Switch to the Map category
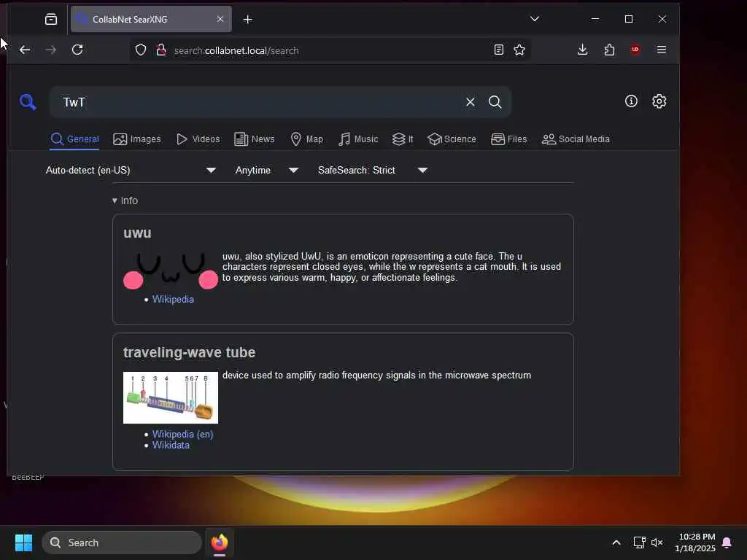 point(307,139)
